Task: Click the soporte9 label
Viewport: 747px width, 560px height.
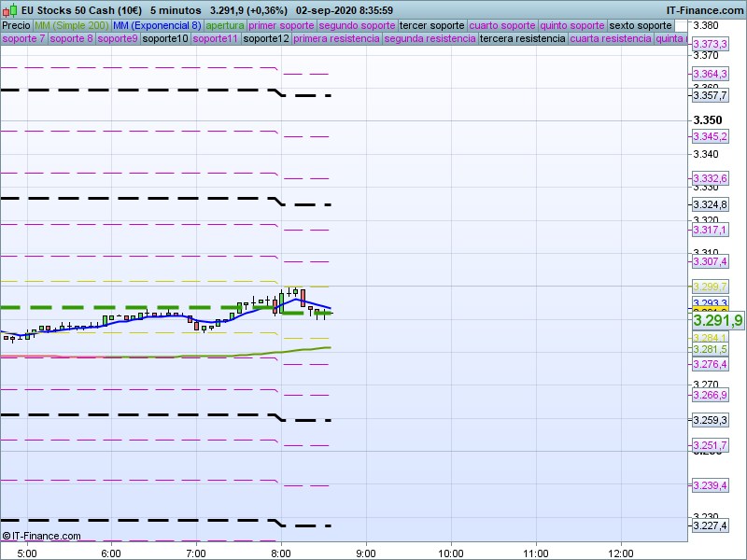Action: coord(118,38)
